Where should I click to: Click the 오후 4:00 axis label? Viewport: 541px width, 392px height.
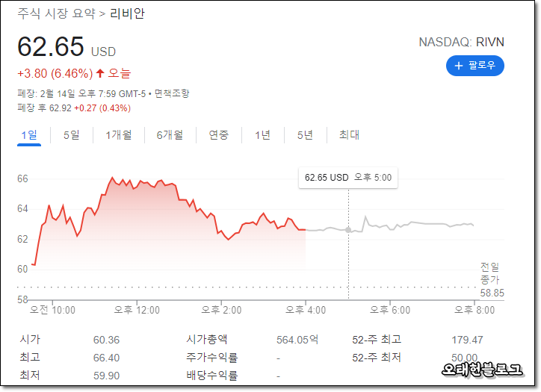coord(306,310)
